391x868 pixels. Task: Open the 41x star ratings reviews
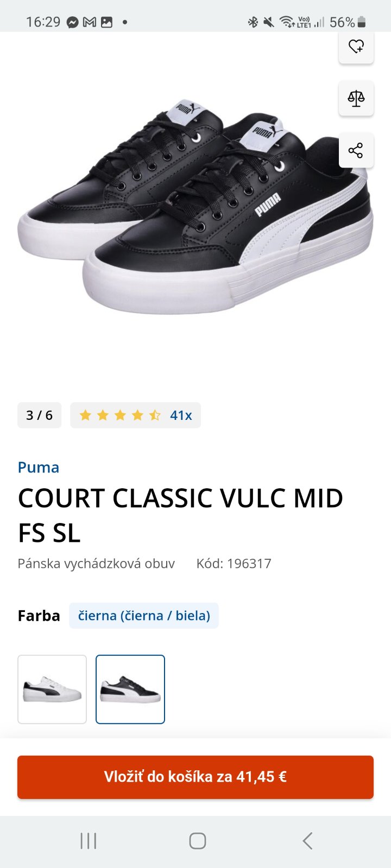[x=135, y=415]
